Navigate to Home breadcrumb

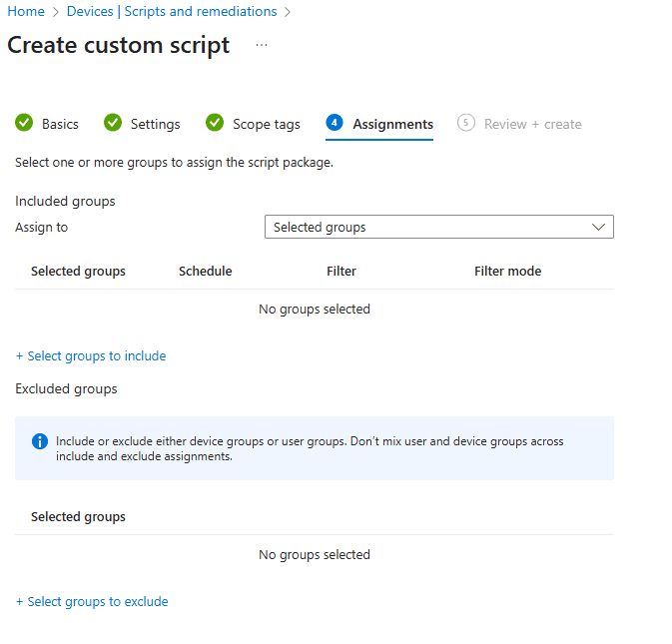pos(26,12)
